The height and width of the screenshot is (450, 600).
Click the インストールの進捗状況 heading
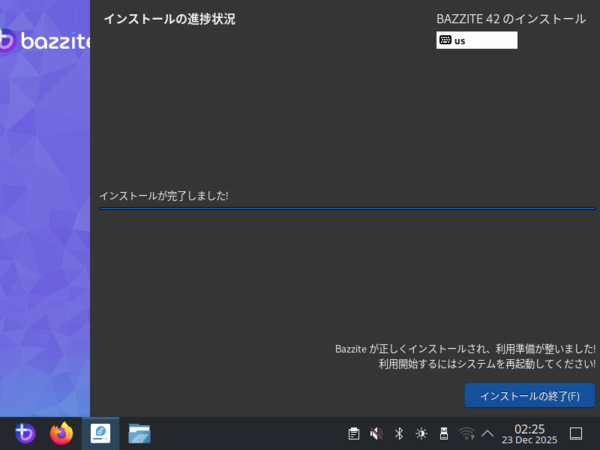click(170, 19)
